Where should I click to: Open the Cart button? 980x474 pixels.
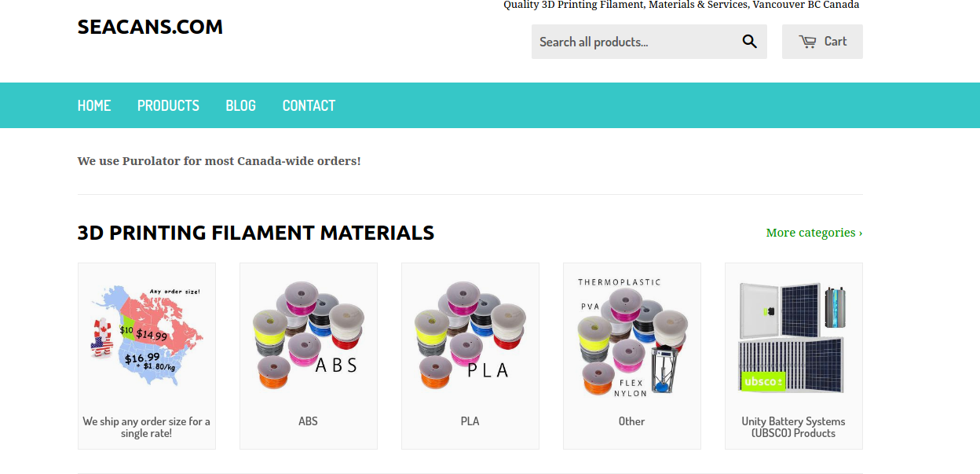[822, 42]
